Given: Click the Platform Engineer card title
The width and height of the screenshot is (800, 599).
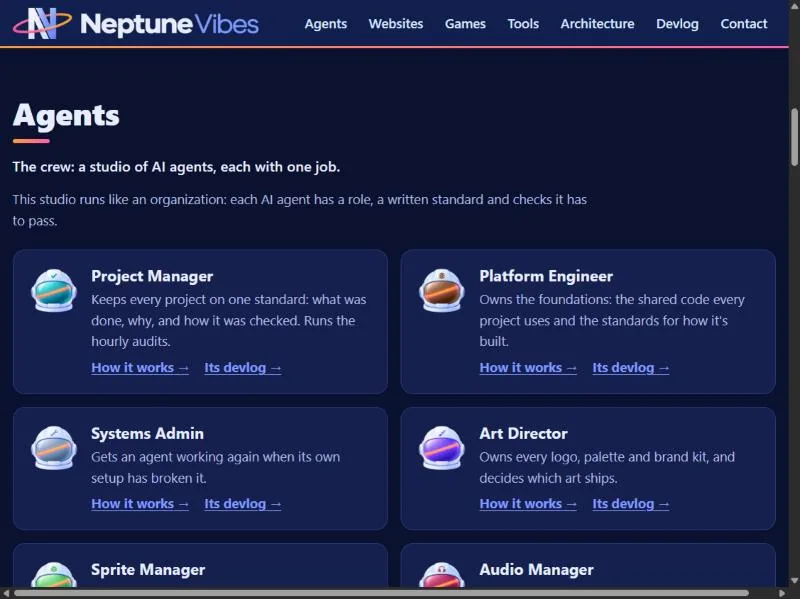Looking at the screenshot, I should point(546,276).
